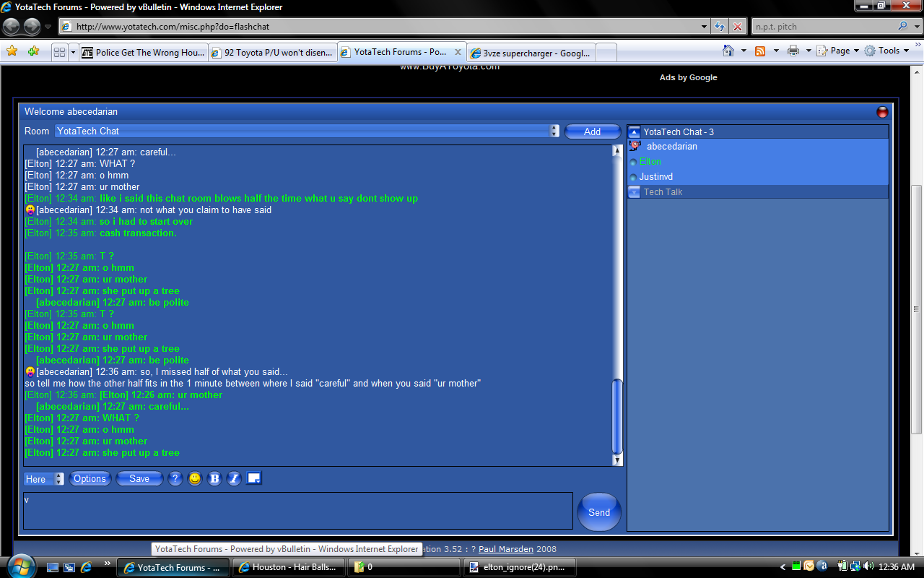The height and width of the screenshot is (578, 924).
Task: Click the browser Forward arrow button
Action: [32, 27]
